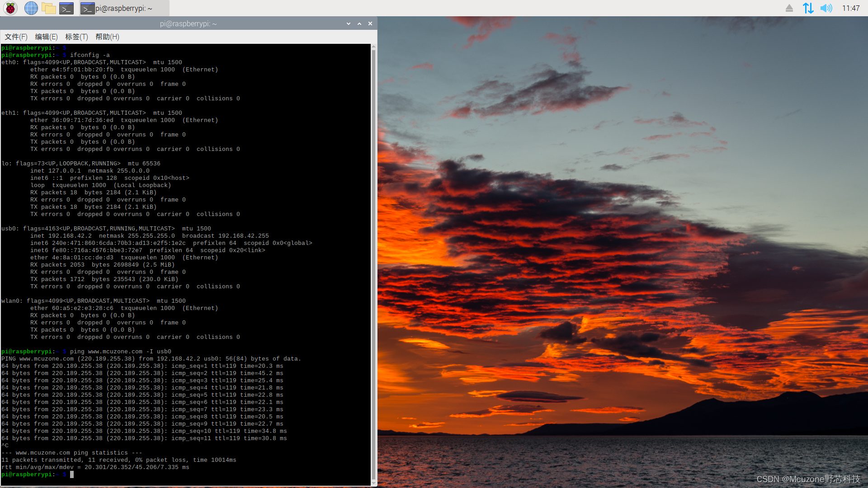
Task: Minimize the terminal window
Action: point(349,23)
